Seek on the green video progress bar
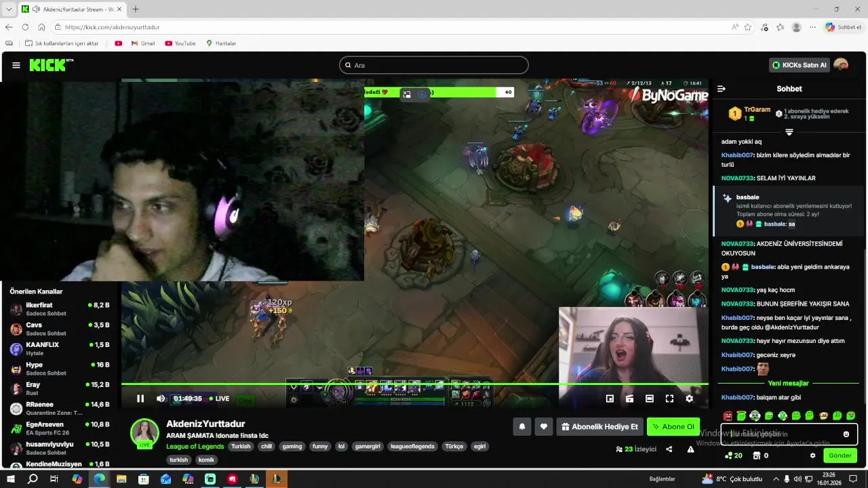The image size is (868, 488). click(415, 384)
